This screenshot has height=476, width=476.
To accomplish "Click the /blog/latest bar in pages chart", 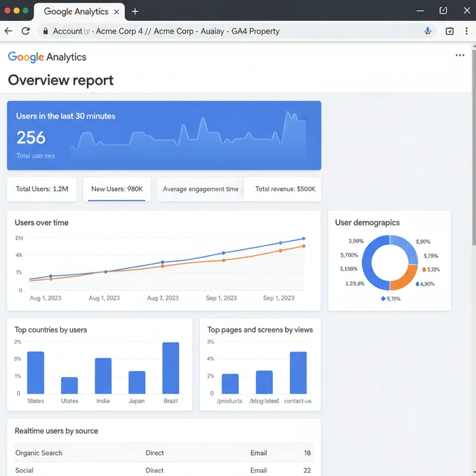I will 264,382.
